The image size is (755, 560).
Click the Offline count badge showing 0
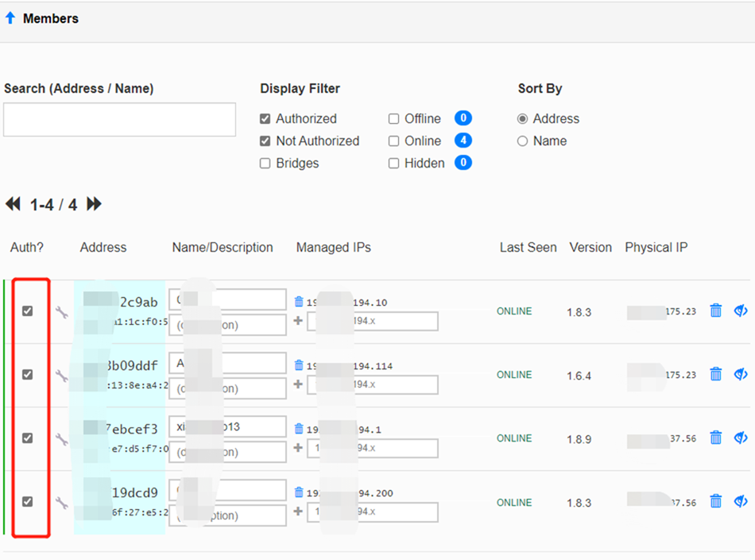point(463,118)
